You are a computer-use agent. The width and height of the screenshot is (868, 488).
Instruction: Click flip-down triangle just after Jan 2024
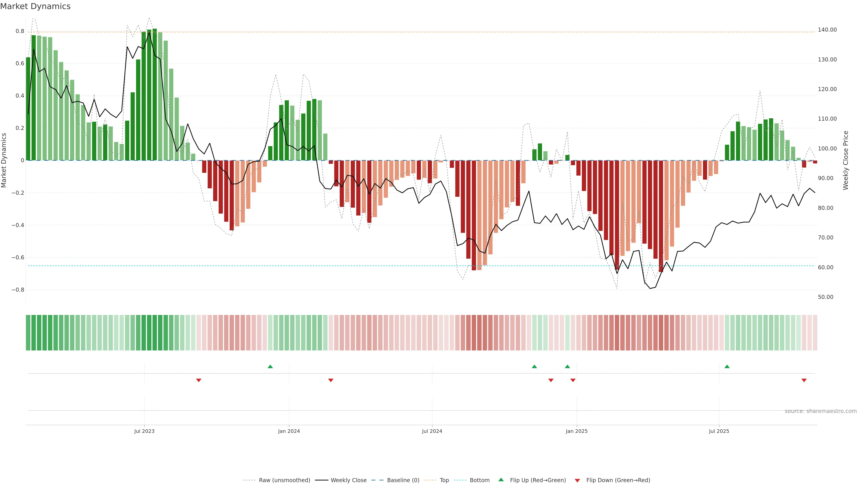click(x=330, y=380)
